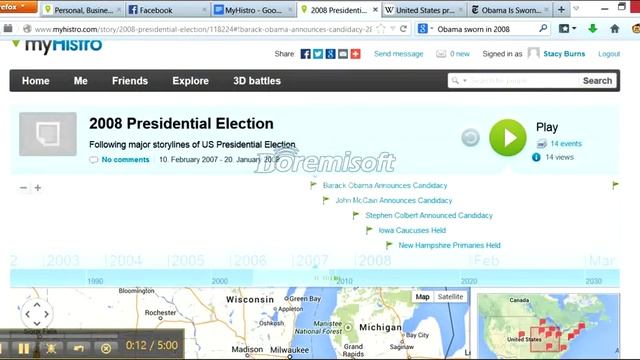Click the green Play story button
This screenshot has width=640, height=360.
coord(508,138)
